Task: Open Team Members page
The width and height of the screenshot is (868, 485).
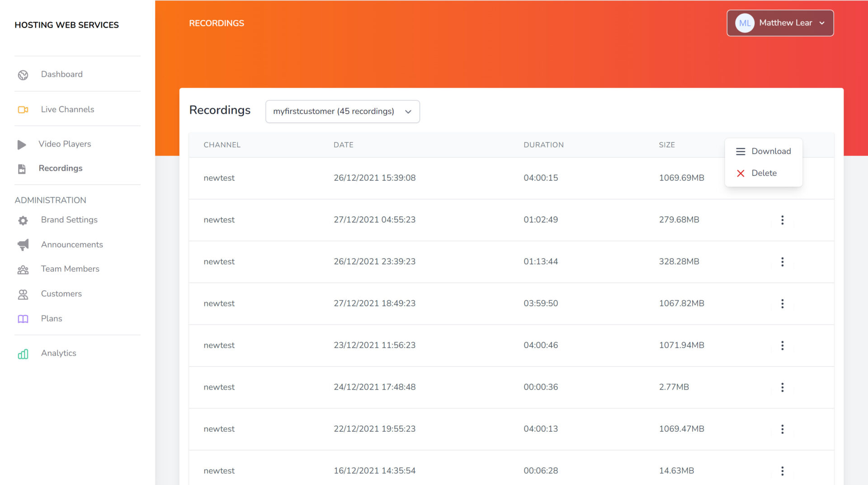Action: click(x=70, y=269)
